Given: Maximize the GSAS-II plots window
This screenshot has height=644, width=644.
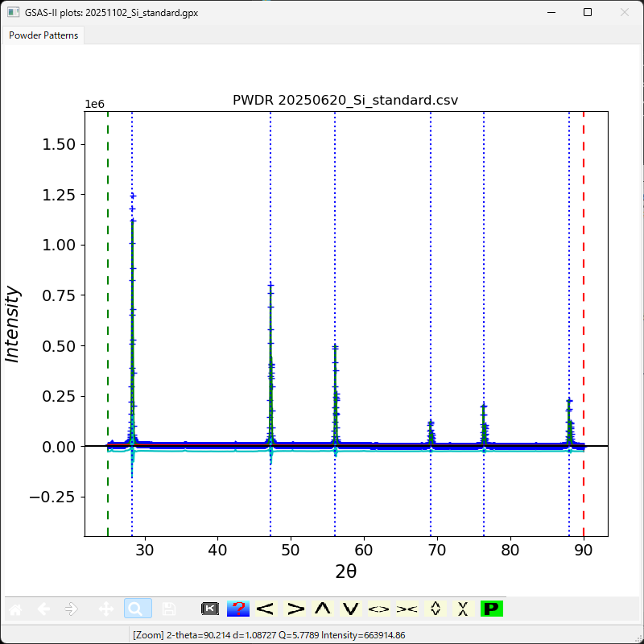Looking at the screenshot, I should click(588, 13).
